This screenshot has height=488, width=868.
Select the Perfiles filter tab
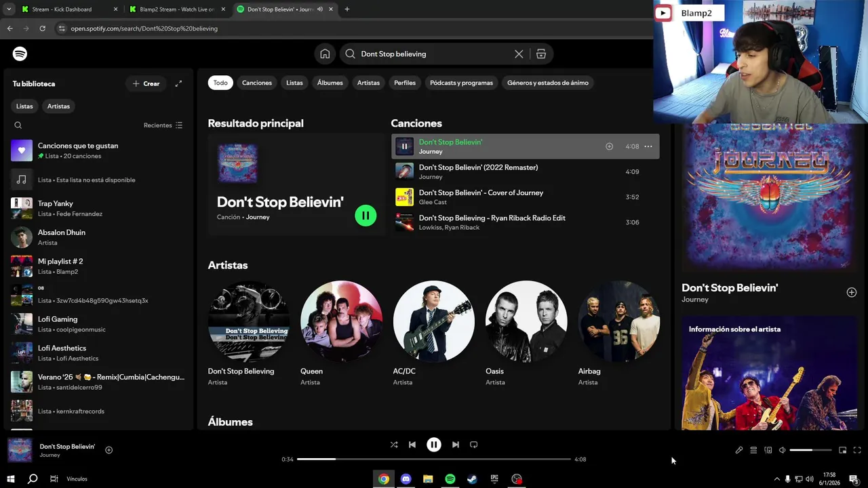(x=405, y=83)
